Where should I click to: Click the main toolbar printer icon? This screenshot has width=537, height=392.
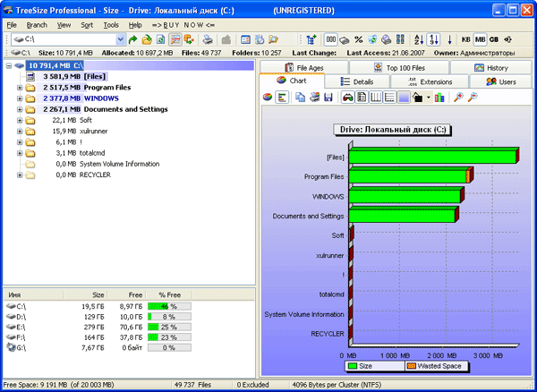pyautogui.click(x=208, y=39)
